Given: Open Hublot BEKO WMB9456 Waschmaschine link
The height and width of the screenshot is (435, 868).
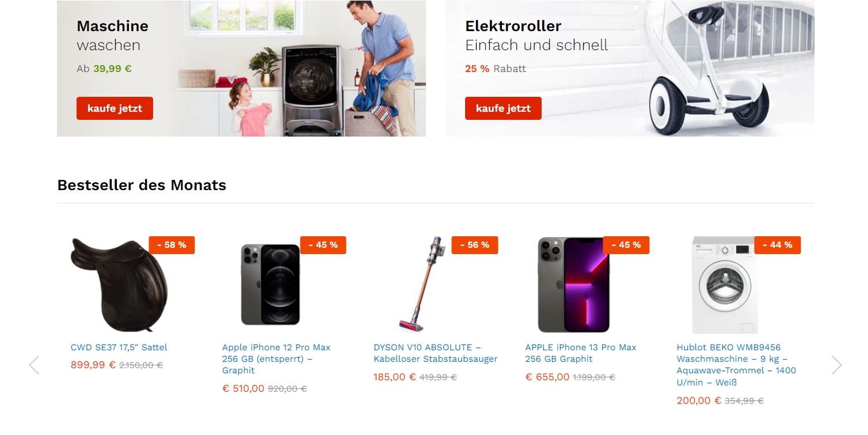Looking at the screenshot, I should (736, 365).
